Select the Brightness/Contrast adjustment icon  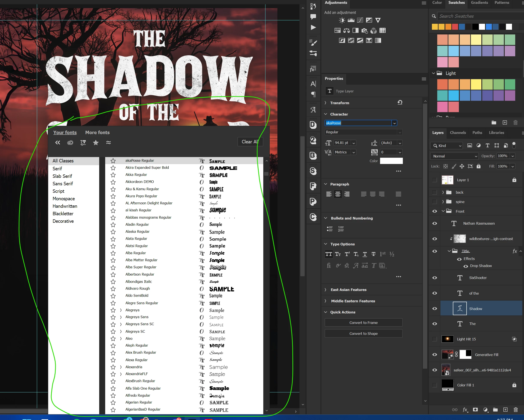tap(342, 20)
